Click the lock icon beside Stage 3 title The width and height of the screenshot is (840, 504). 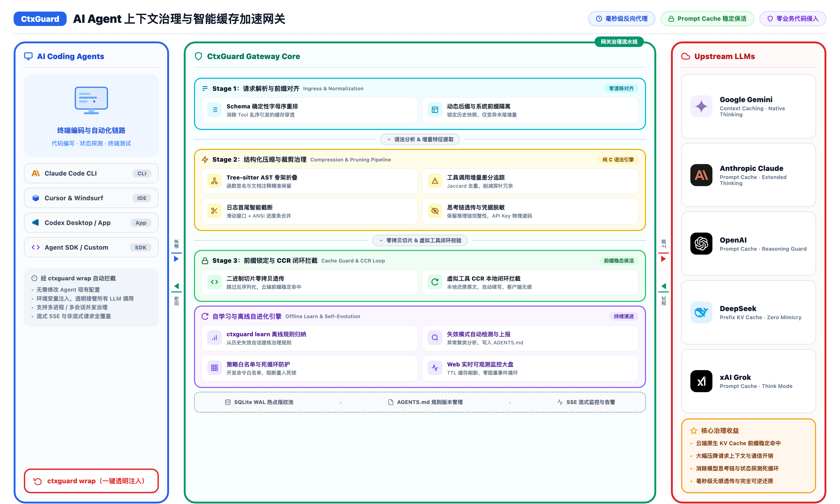[205, 260]
